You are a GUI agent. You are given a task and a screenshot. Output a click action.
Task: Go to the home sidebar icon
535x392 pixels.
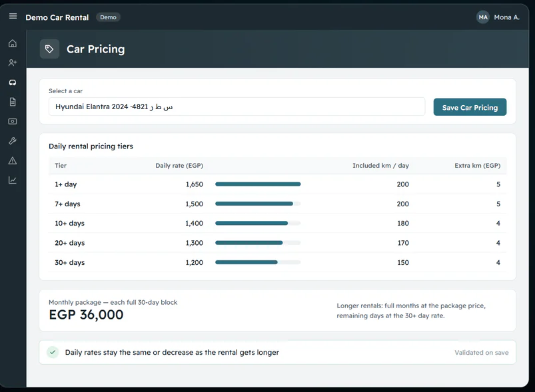(13, 43)
